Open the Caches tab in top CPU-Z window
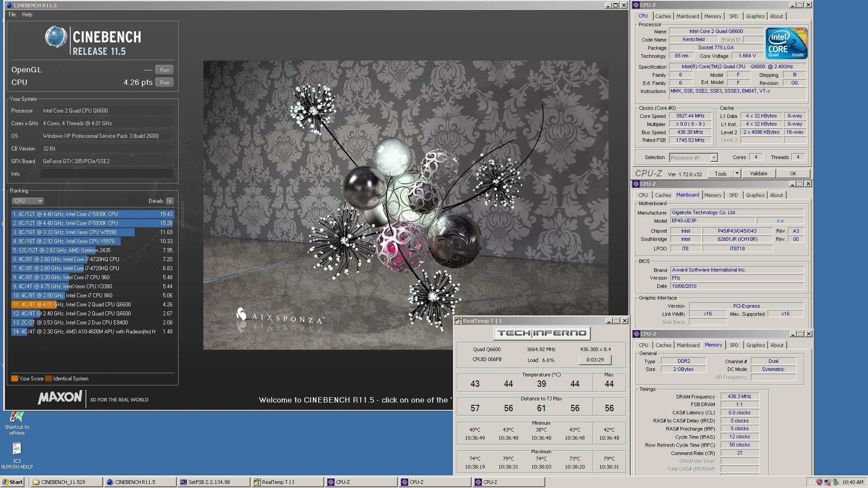 (x=663, y=16)
